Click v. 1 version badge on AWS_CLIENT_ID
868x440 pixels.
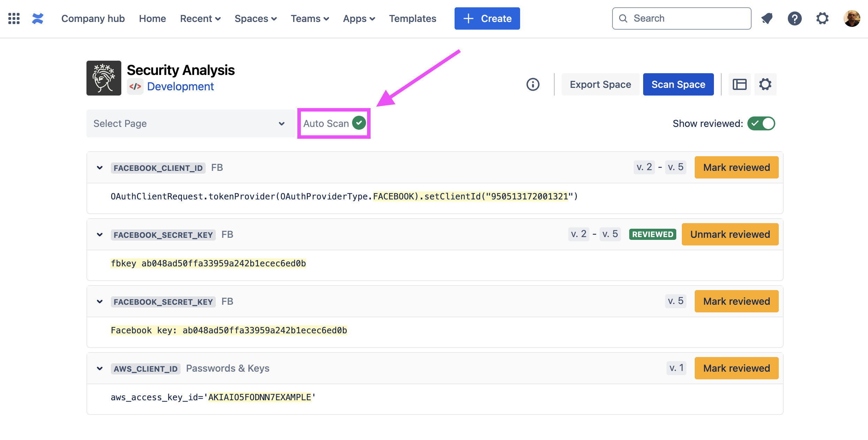pos(676,368)
